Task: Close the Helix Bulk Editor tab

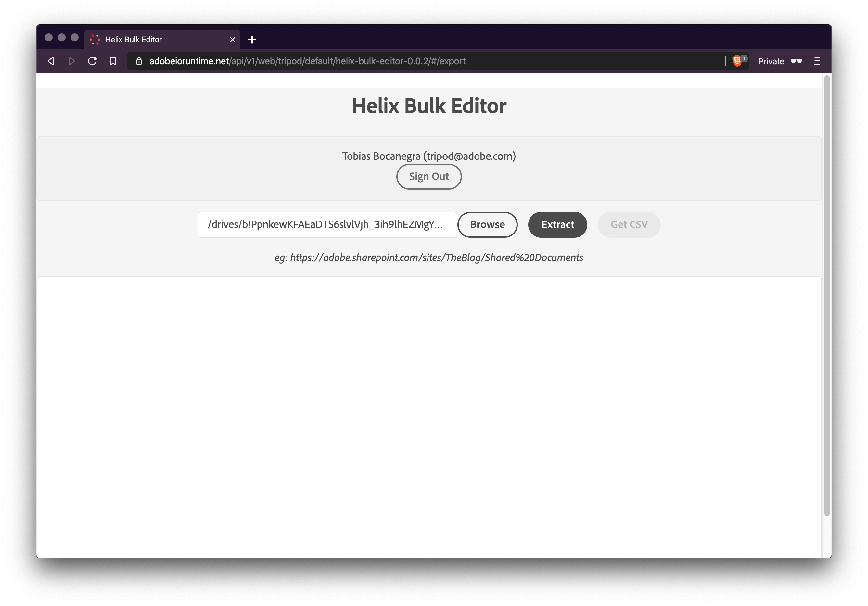Action: coord(233,39)
